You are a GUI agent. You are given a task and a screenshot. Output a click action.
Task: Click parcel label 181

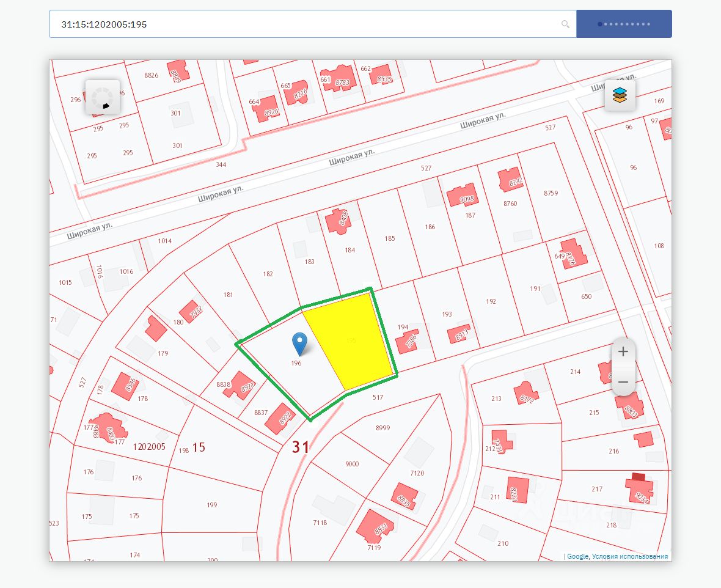(x=228, y=295)
